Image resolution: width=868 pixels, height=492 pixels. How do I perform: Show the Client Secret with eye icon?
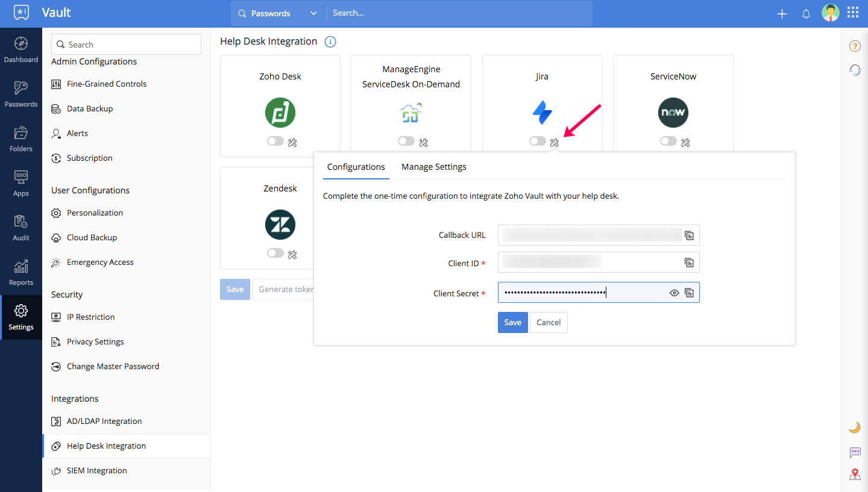click(x=675, y=293)
